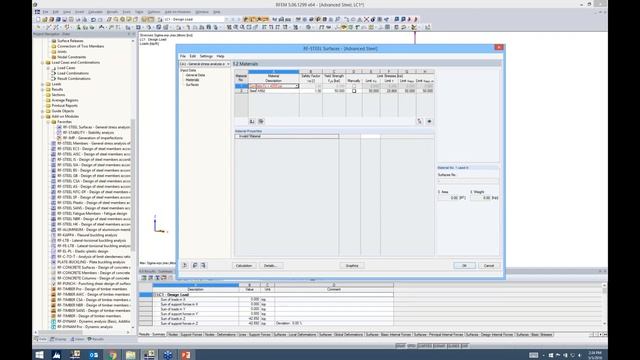Open RF-STEEL Members module icon

click(x=53, y=143)
